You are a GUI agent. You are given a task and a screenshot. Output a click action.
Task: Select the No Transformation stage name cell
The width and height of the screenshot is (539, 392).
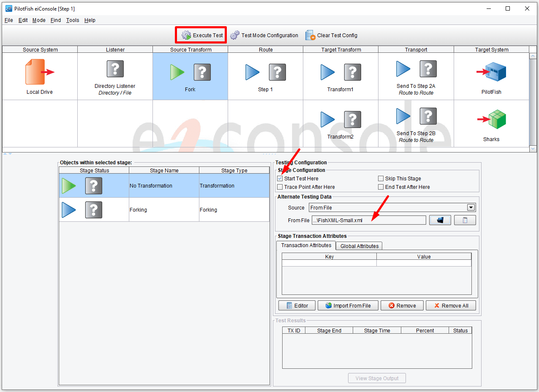click(x=164, y=186)
